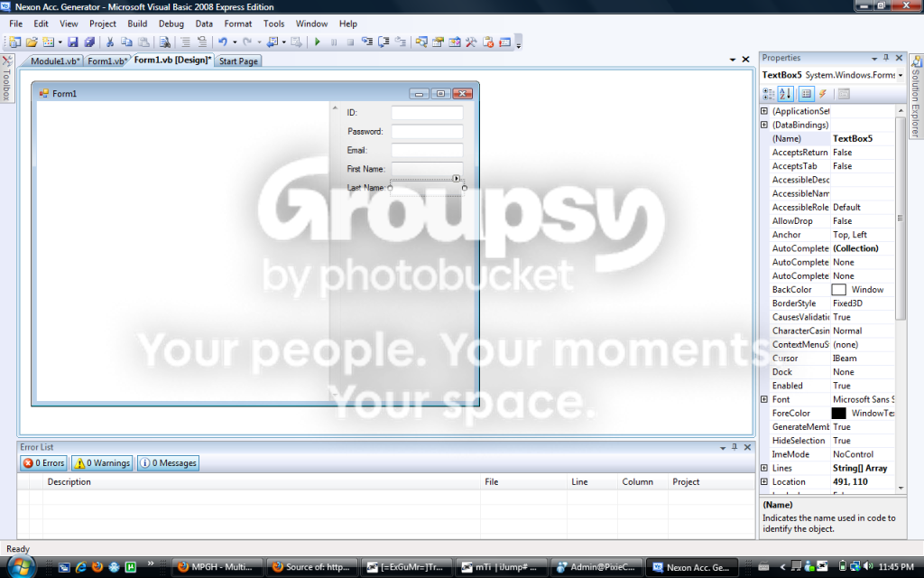Click the New Project toolbar icon

(14, 42)
